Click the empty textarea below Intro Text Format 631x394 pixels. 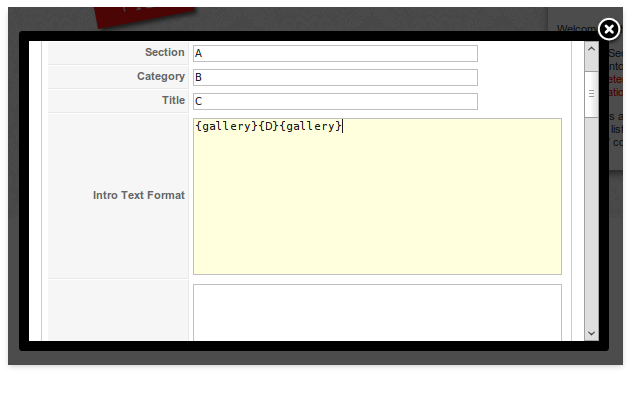377,313
